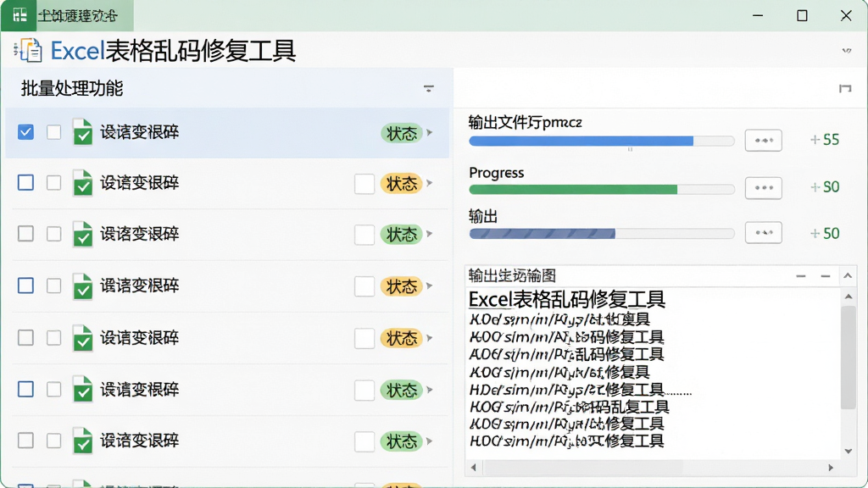Image resolution: width=868 pixels, height=488 pixels.
Task: Uncheck the blue checked box in first row
Action: pyautogui.click(x=25, y=132)
